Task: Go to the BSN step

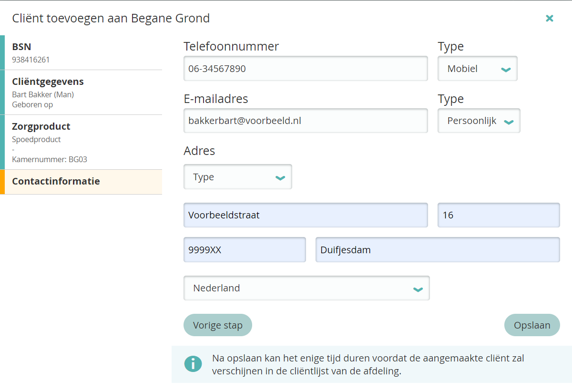Action: tap(81, 52)
